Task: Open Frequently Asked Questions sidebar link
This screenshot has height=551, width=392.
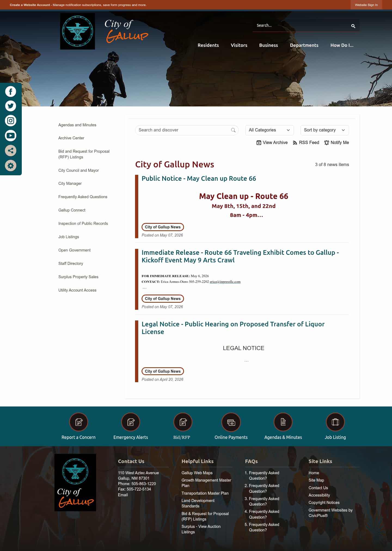Action: point(83,197)
